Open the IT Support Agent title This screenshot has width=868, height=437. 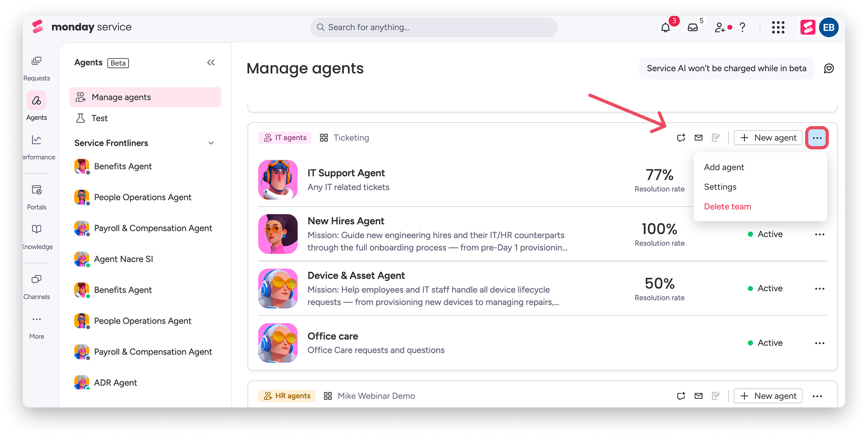pos(346,173)
